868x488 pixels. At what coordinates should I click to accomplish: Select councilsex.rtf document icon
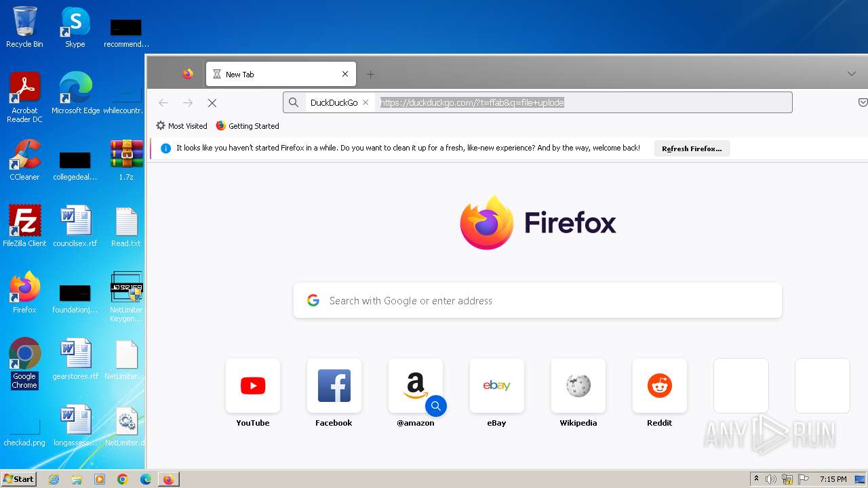pos(75,226)
